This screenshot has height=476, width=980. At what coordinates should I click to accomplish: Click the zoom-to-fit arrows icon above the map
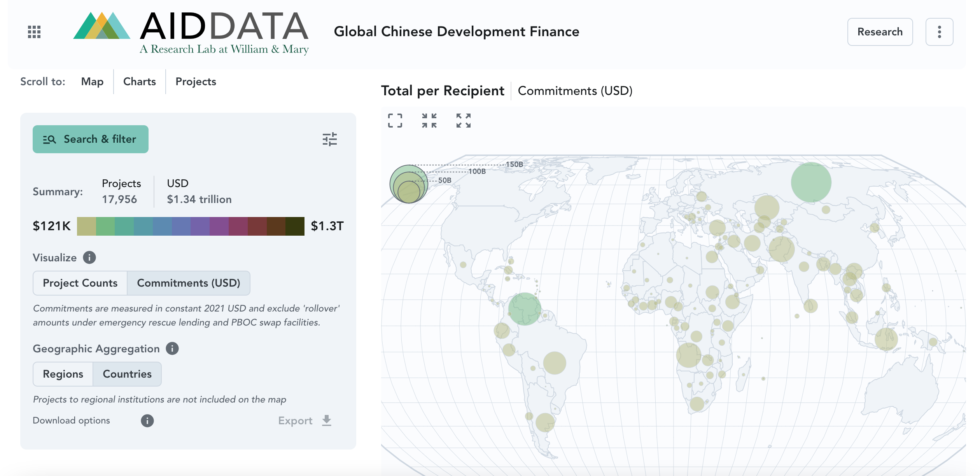[x=429, y=121]
